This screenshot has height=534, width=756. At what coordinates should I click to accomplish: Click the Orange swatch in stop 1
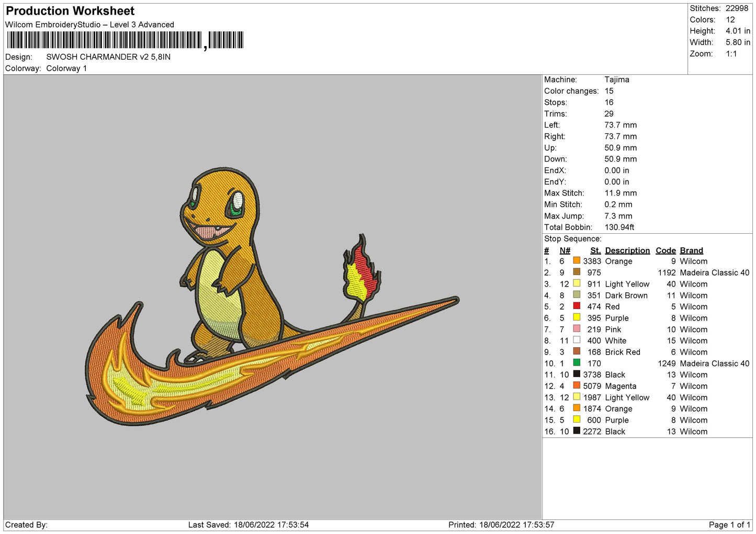coord(576,260)
